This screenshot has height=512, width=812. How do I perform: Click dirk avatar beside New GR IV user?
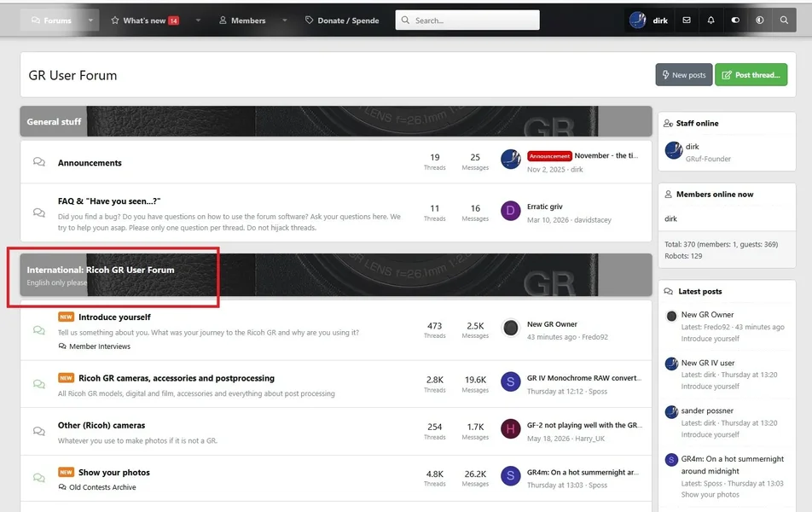tap(671, 364)
